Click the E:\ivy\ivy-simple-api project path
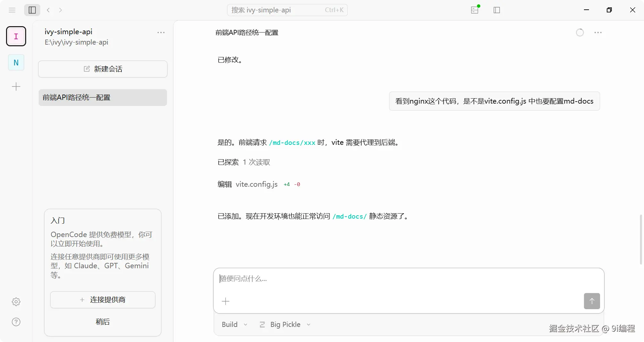Image resolution: width=644 pixels, height=342 pixels. (76, 42)
